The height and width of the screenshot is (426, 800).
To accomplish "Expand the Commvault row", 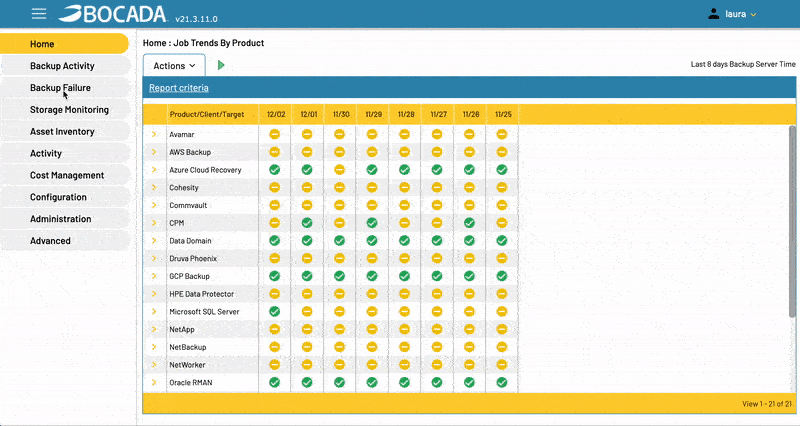I will (154, 205).
